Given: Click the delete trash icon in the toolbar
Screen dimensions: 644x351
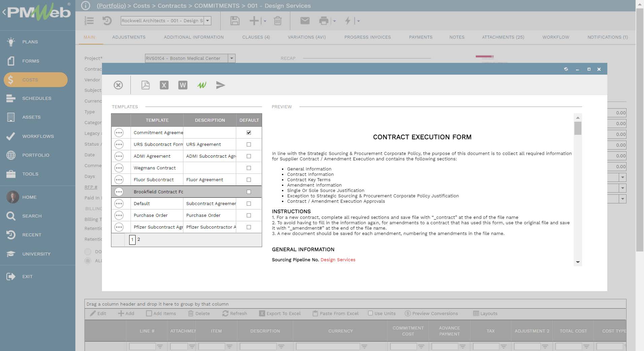Looking at the screenshot, I should [277, 21].
